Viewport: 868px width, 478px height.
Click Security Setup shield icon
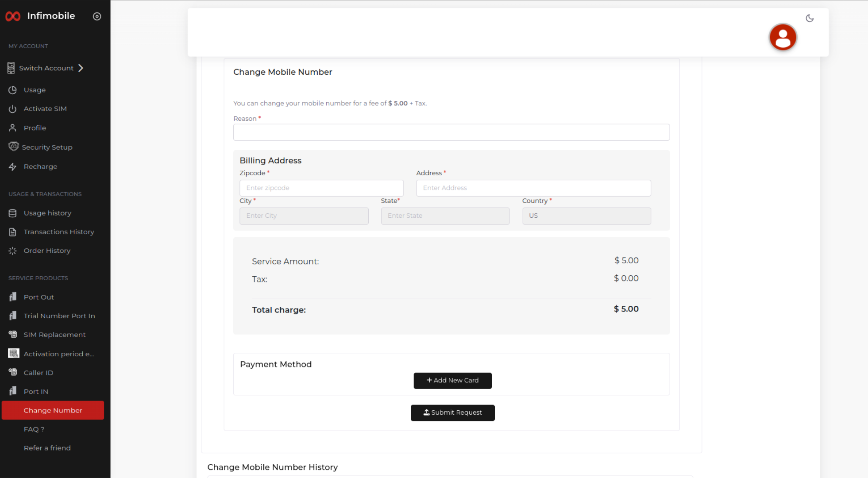13,146
